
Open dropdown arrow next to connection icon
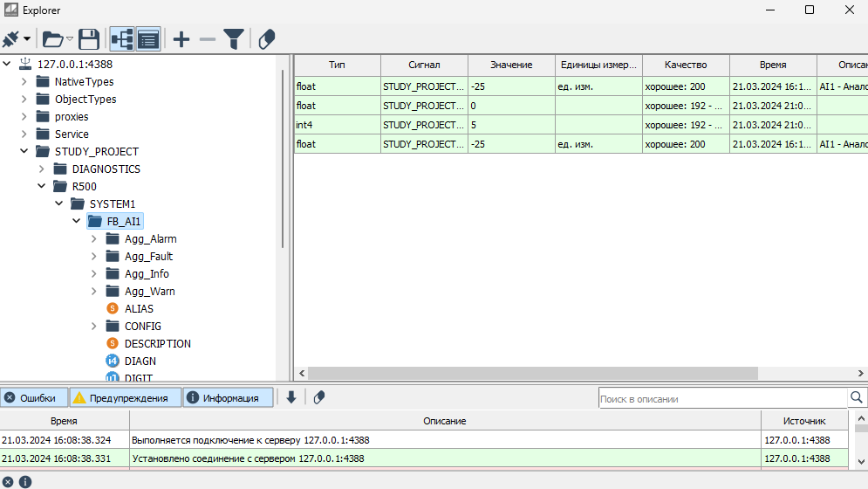click(x=27, y=39)
